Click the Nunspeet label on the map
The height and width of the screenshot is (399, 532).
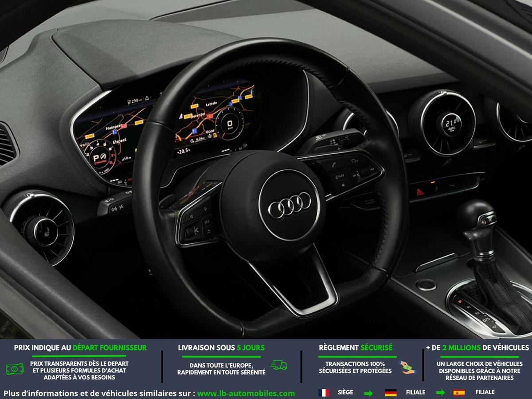[113, 126]
